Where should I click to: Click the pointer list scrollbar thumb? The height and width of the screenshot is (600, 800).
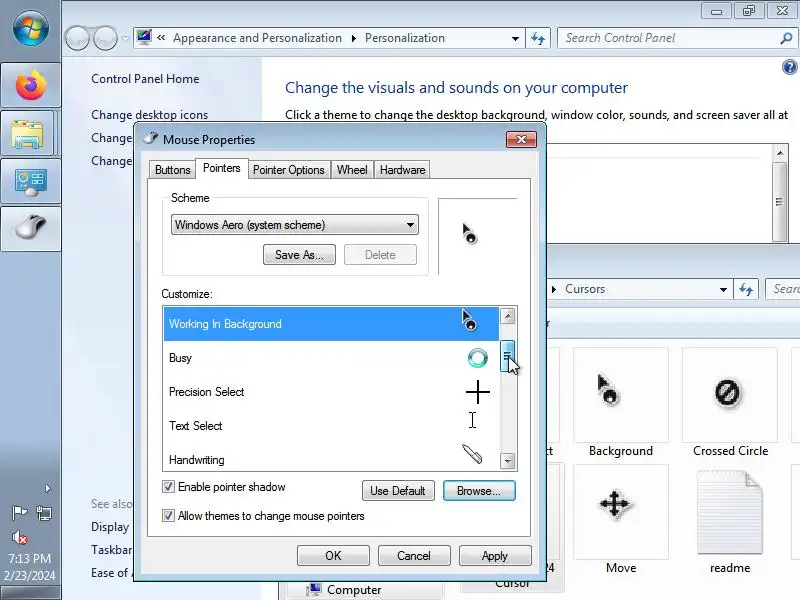(x=507, y=356)
